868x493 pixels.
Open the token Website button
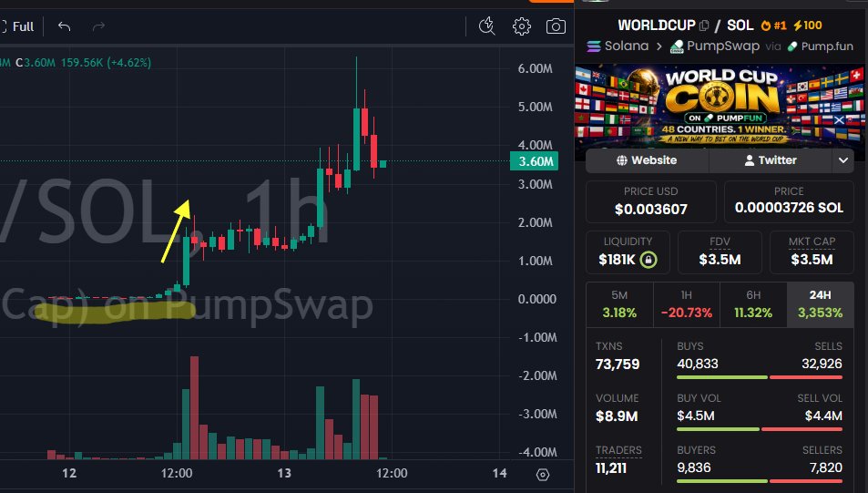tap(647, 160)
